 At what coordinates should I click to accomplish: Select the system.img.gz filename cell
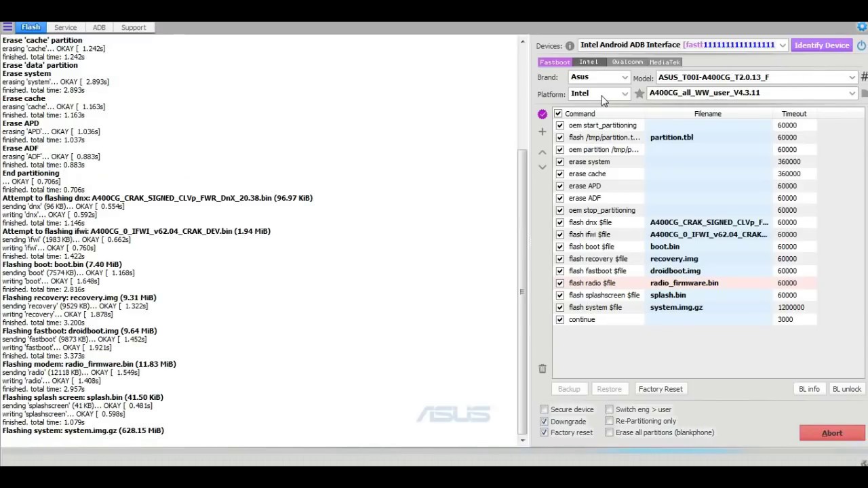coord(708,308)
